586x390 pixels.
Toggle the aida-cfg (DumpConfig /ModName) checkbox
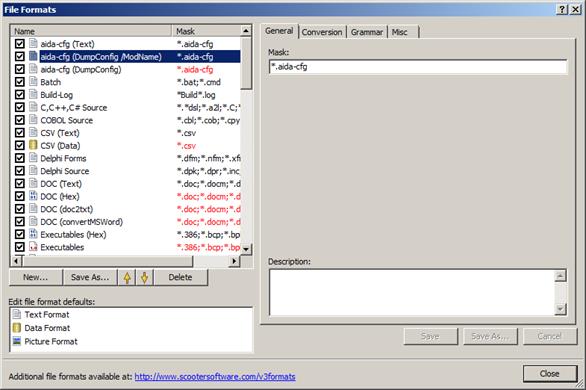point(20,56)
